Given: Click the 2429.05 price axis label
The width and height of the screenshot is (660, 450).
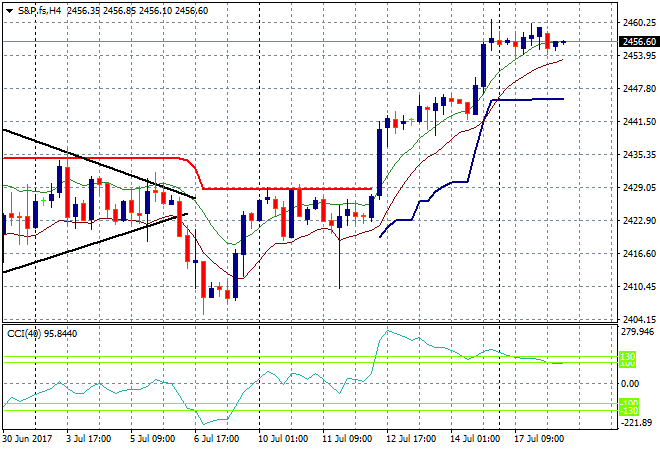Looking at the screenshot, I should pyautogui.click(x=639, y=187).
